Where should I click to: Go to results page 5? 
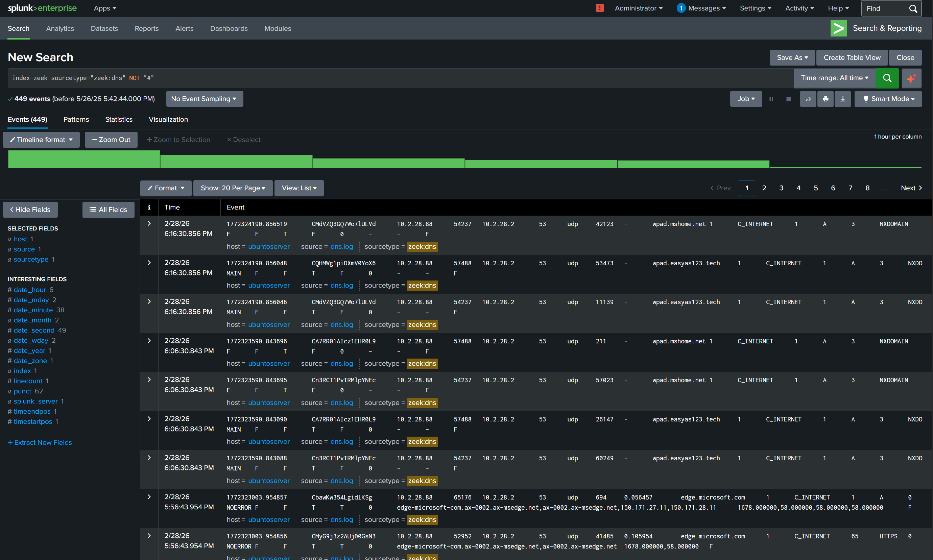pyautogui.click(x=816, y=188)
